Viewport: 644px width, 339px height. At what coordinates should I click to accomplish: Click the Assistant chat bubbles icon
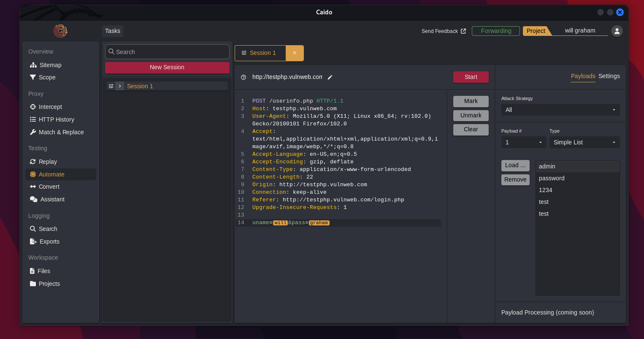[34, 199]
